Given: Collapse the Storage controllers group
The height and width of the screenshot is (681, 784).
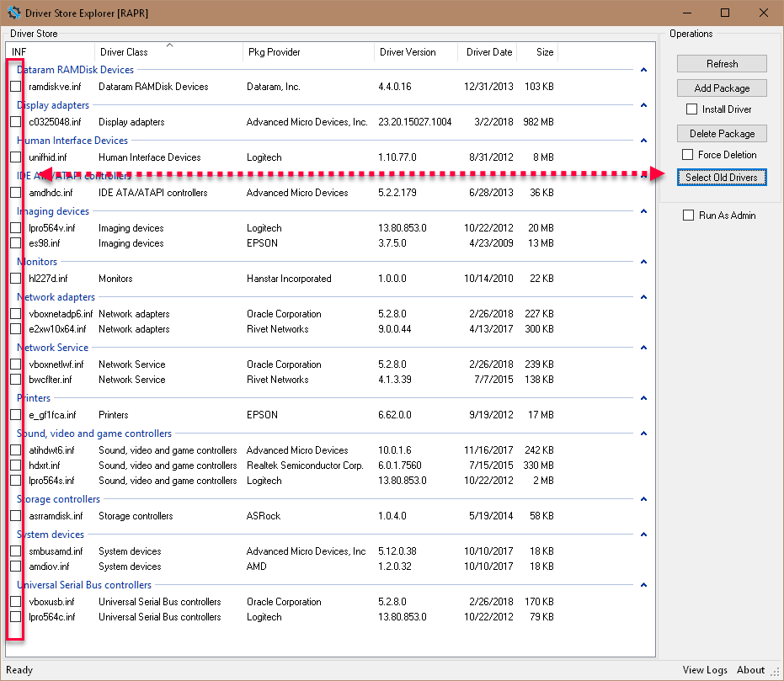Looking at the screenshot, I should pyautogui.click(x=643, y=499).
